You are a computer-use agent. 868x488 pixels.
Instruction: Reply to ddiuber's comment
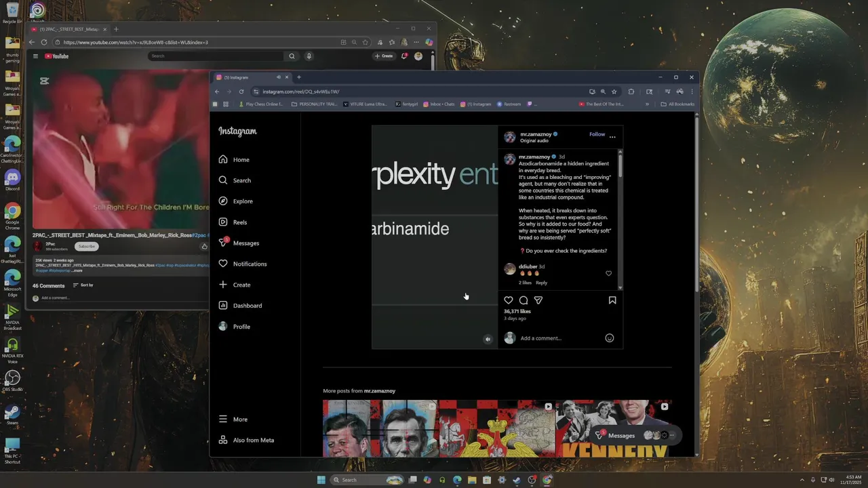pos(541,283)
